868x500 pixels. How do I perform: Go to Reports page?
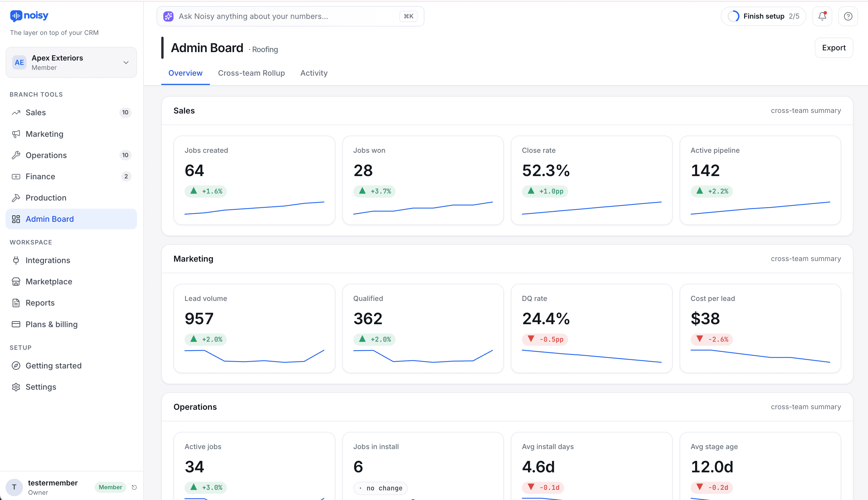coord(71,303)
